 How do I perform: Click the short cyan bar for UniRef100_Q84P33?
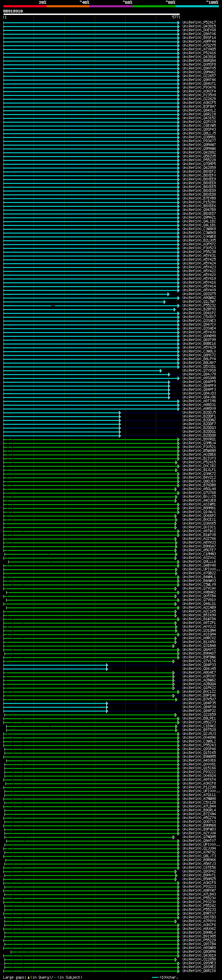(55, 665)
